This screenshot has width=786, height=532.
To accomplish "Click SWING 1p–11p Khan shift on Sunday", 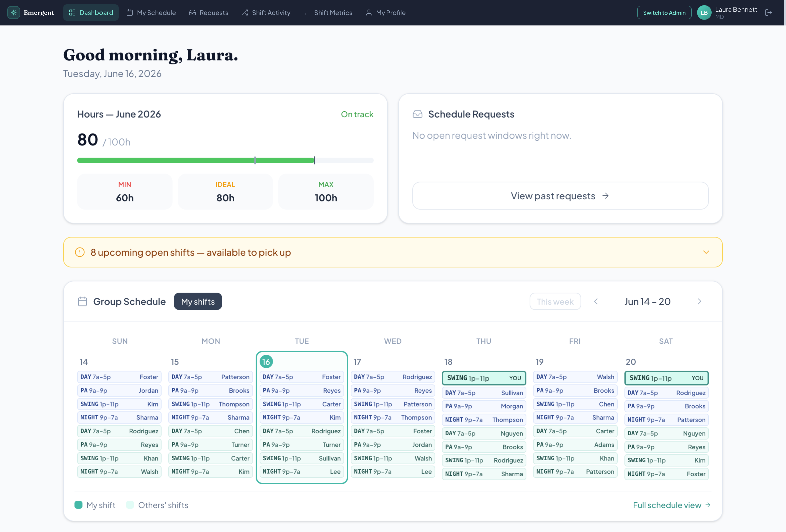I will pos(119,458).
